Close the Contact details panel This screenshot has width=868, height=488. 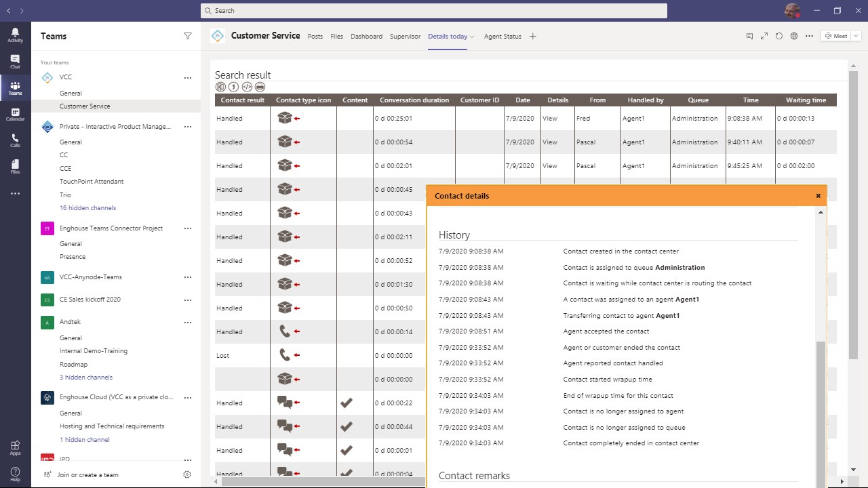[x=818, y=196]
